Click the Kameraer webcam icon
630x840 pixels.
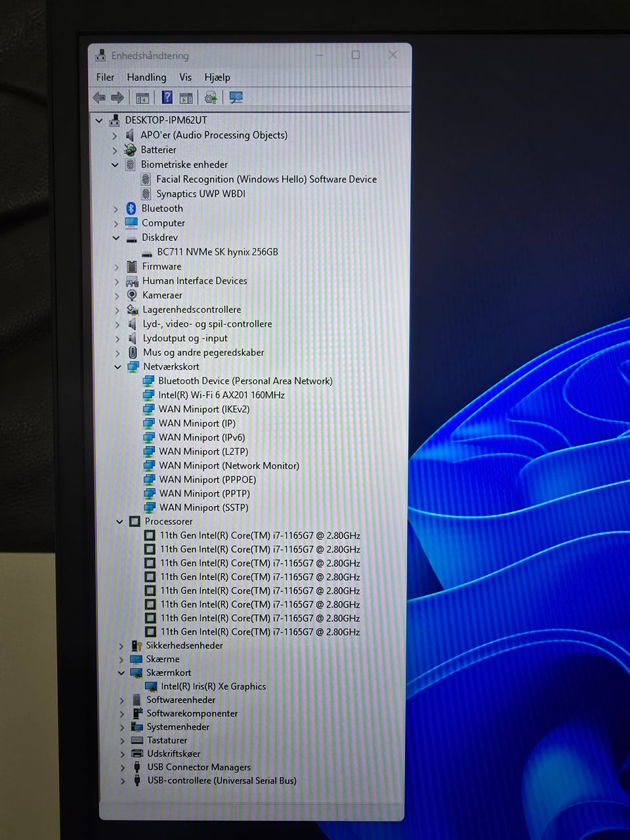tap(132, 295)
